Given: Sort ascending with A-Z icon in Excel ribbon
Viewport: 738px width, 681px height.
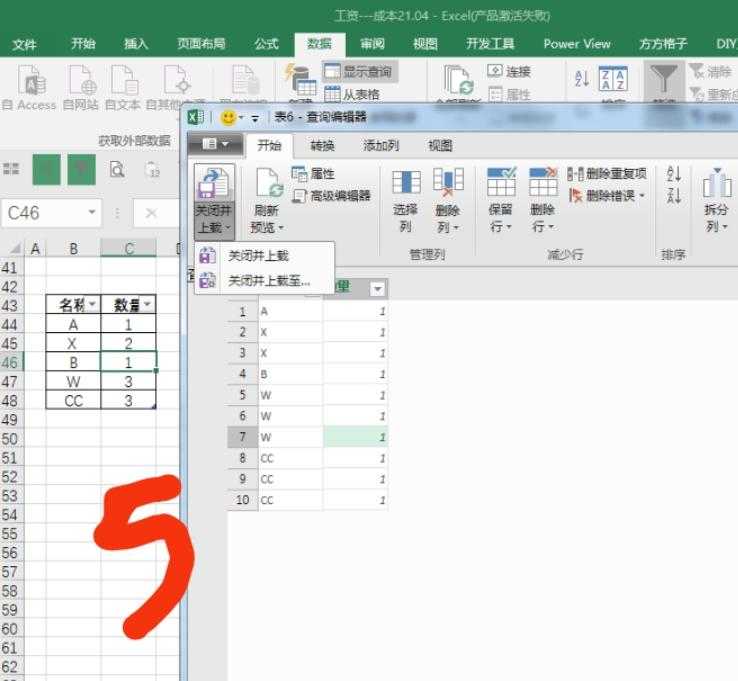Looking at the screenshot, I should pos(582,78).
